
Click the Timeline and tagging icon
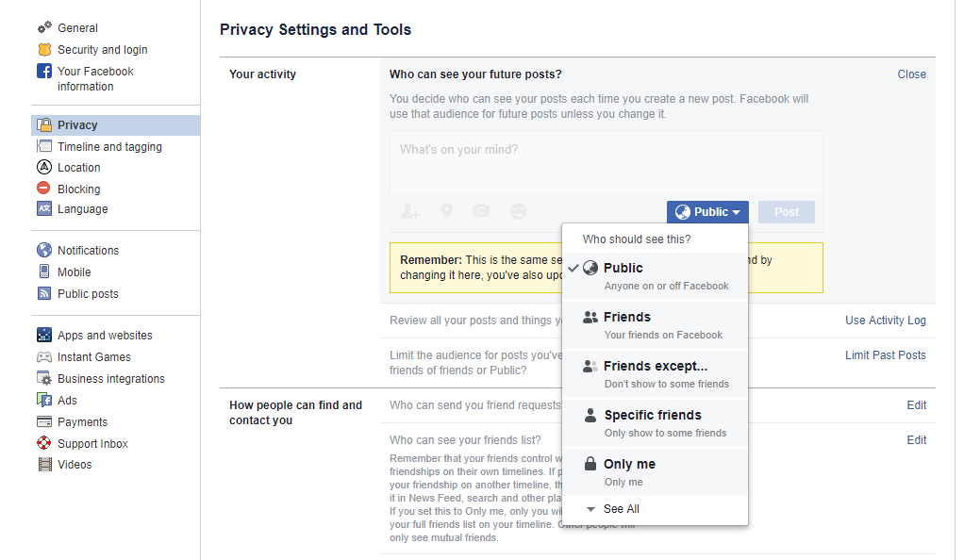(44, 146)
